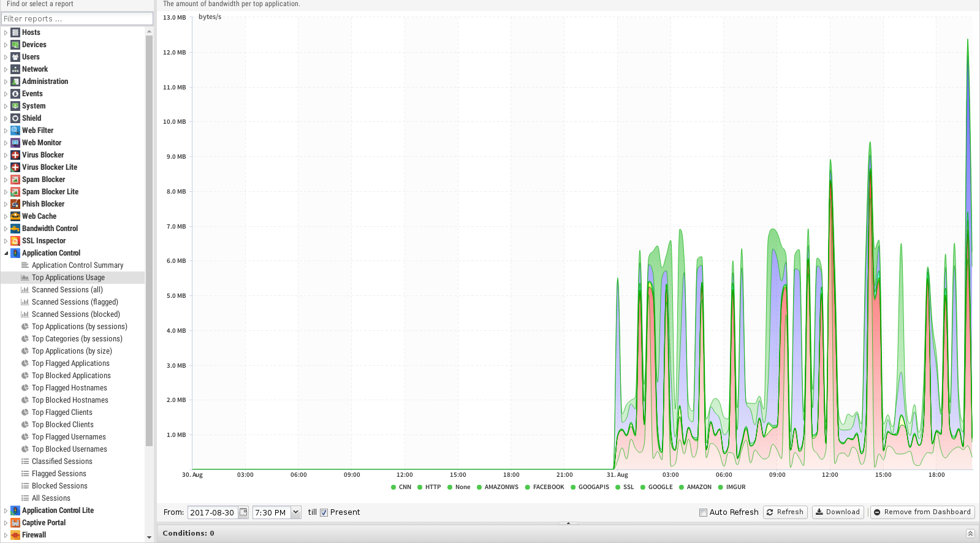This screenshot has height=543, width=980.
Task: Toggle IMGUR series in chart legend
Action: (732, 487)
